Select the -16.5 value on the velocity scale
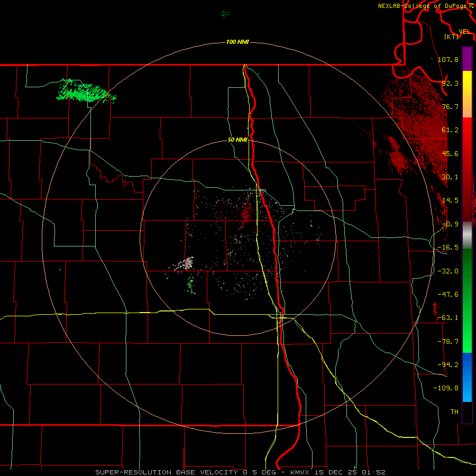Image resolution: width=476 pixels, height=476 pixels. pos(448,248)
